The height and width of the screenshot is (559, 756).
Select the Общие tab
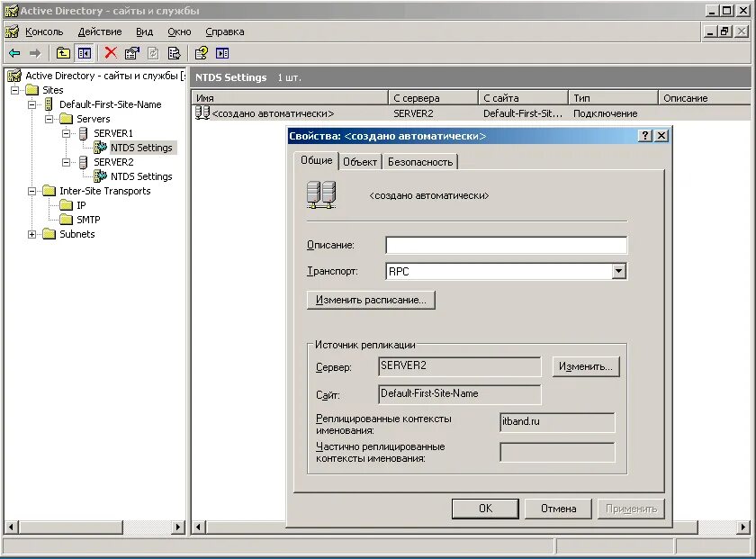(316, 160)
